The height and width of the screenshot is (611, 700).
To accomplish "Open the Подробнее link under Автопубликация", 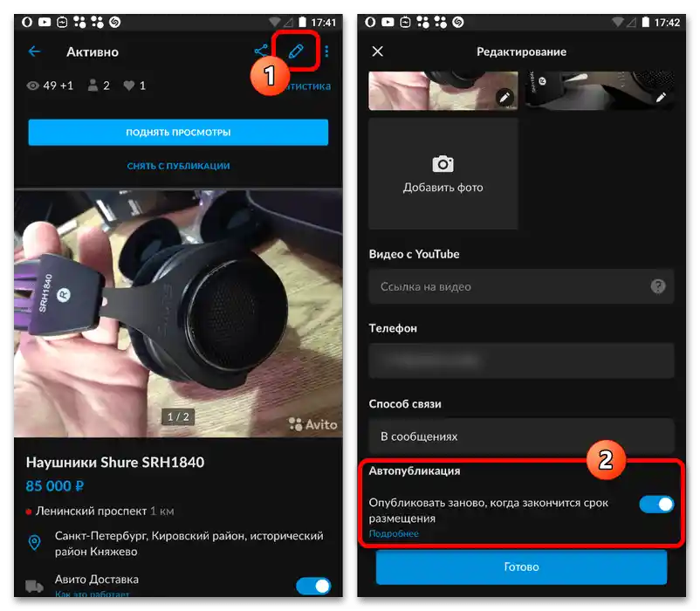I will click(x=394, y=533).
